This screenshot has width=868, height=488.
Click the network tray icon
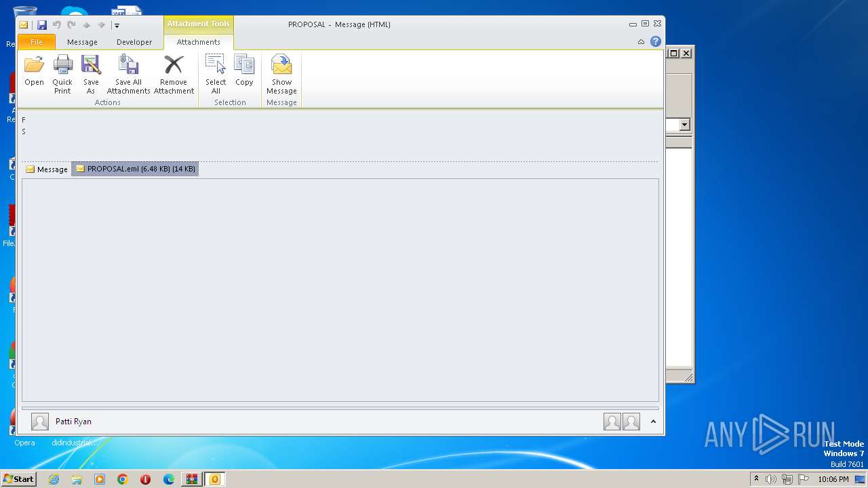coord(787,479)
